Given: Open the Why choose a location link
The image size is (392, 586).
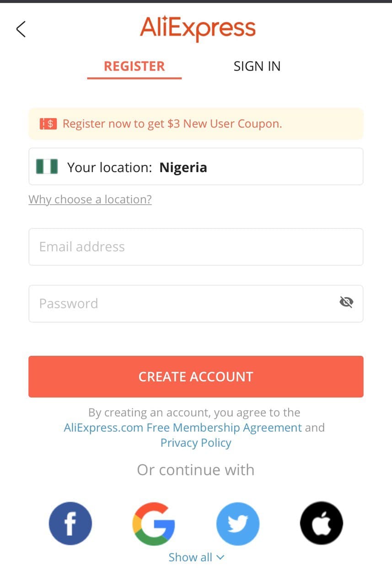Looking at the screenshot, I should pos(90,200).
